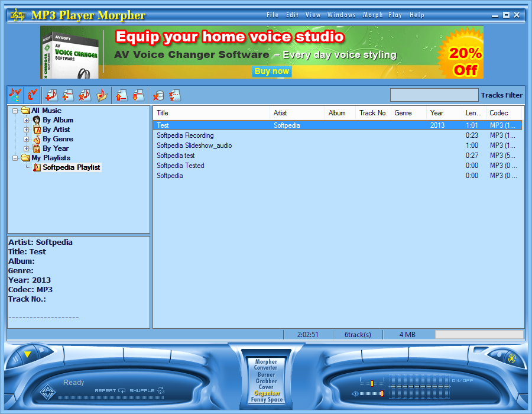The height and width of the screenshot is (414, 532).
Task: Switch to the Burner module
Action: (267, 374)
